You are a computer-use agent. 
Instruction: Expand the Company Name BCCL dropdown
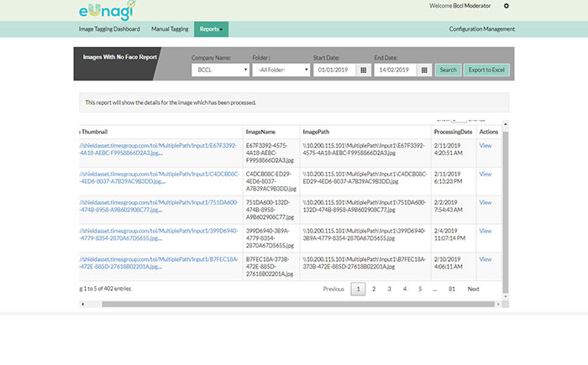click(220, 70)
